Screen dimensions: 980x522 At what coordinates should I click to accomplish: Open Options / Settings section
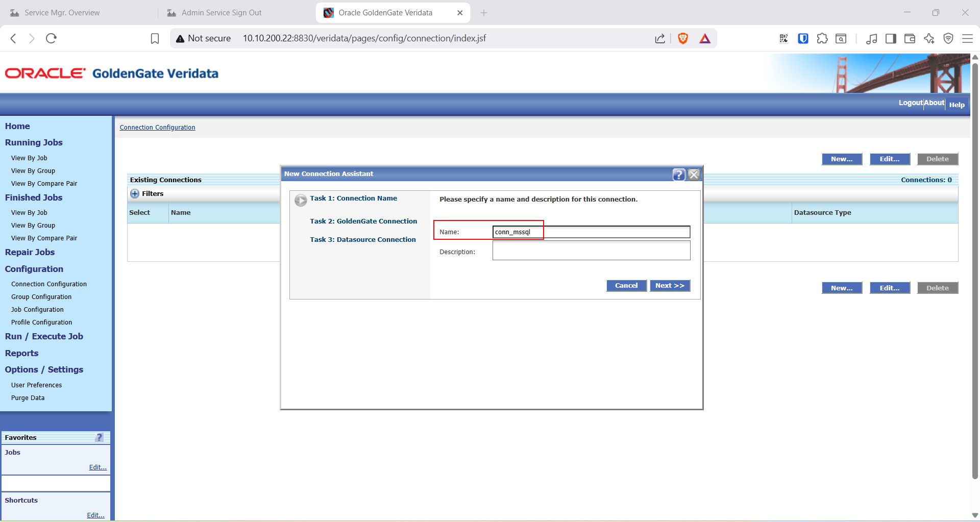click(x=44, y=369)
